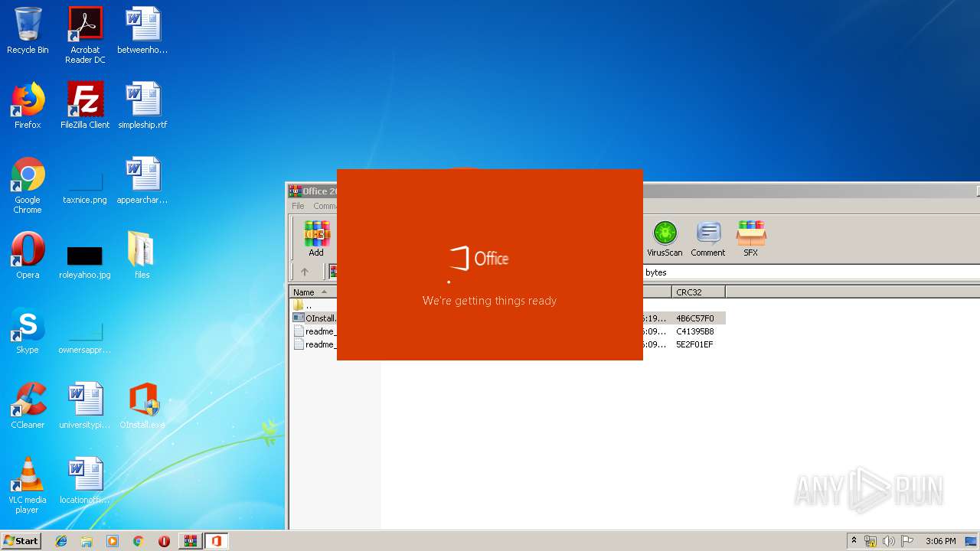Open Action Center flag tray icon

907,541
